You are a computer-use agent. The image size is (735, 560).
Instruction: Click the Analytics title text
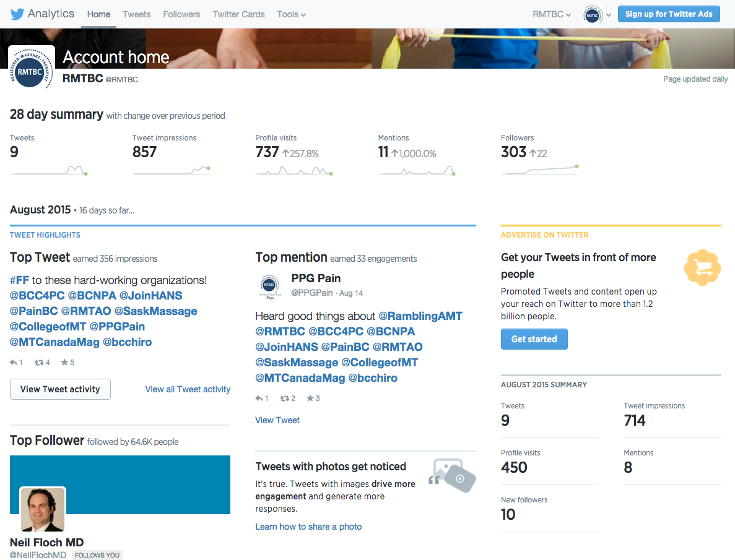click(51, 14)
